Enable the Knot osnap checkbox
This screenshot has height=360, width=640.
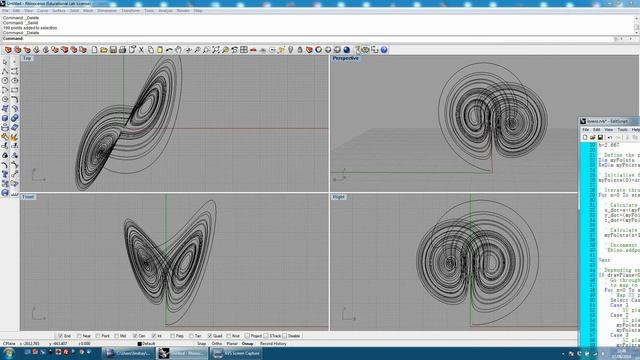229,336
